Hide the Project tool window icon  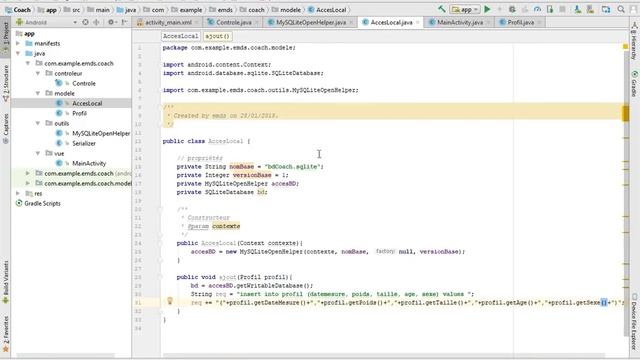point(124,22)
